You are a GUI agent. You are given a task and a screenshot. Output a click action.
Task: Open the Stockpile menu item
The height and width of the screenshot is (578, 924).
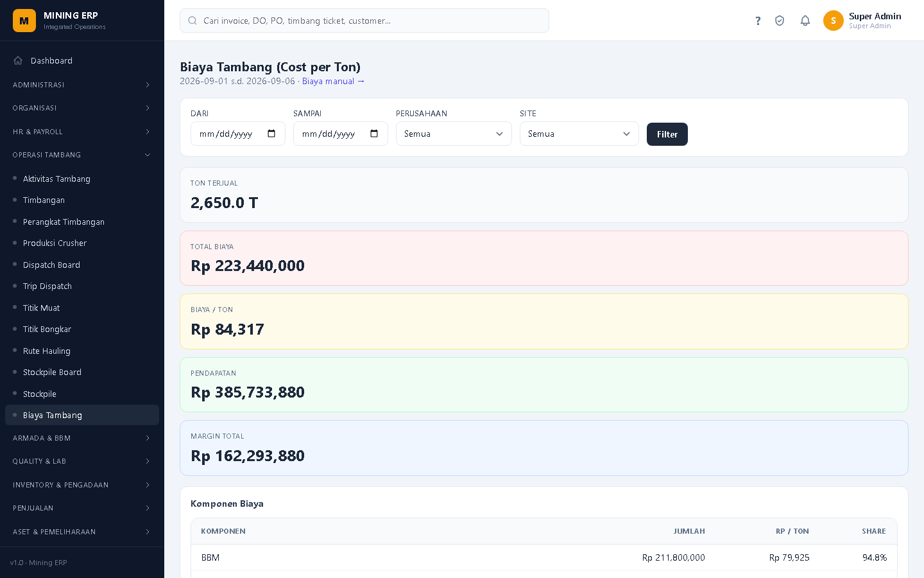pyautogui.click(x=82, y=394)
